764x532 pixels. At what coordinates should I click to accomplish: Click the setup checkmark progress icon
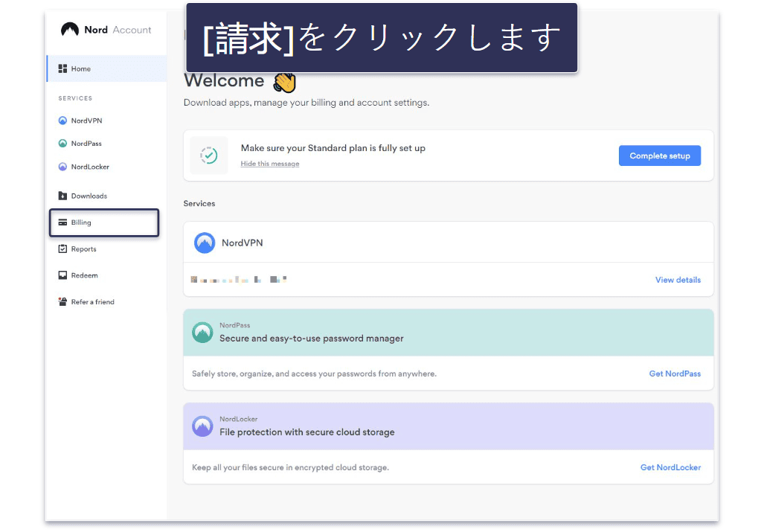[x=209, y=156]
